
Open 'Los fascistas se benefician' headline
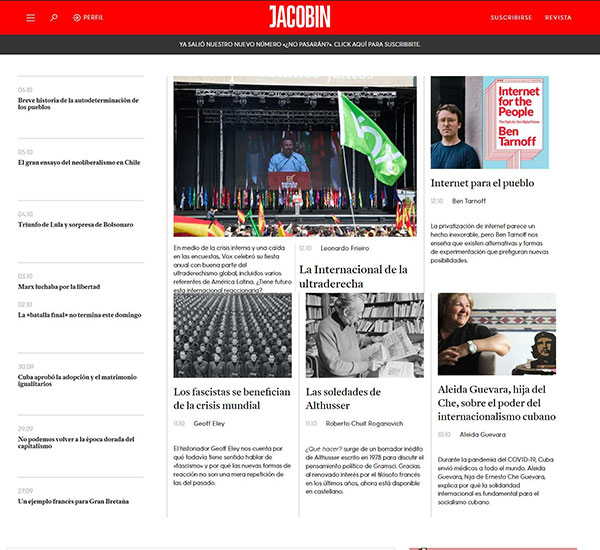232,398
